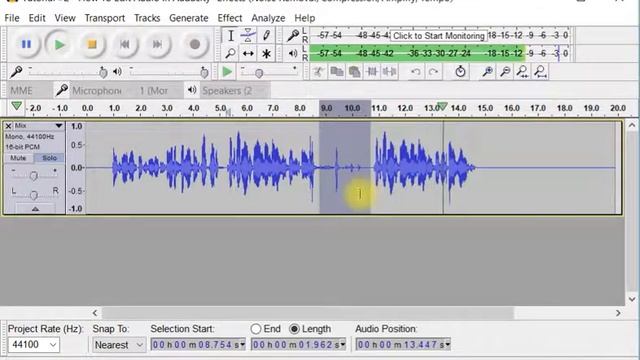Click the playback meter speaker icon
The width and height of the screenshot is (640, 360).
[x=293, y=53]
